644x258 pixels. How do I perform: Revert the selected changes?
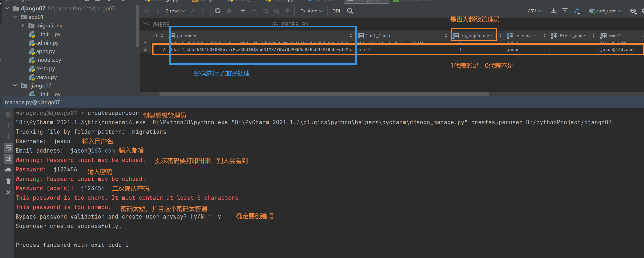pyautogui.click(x=265, y=11)
